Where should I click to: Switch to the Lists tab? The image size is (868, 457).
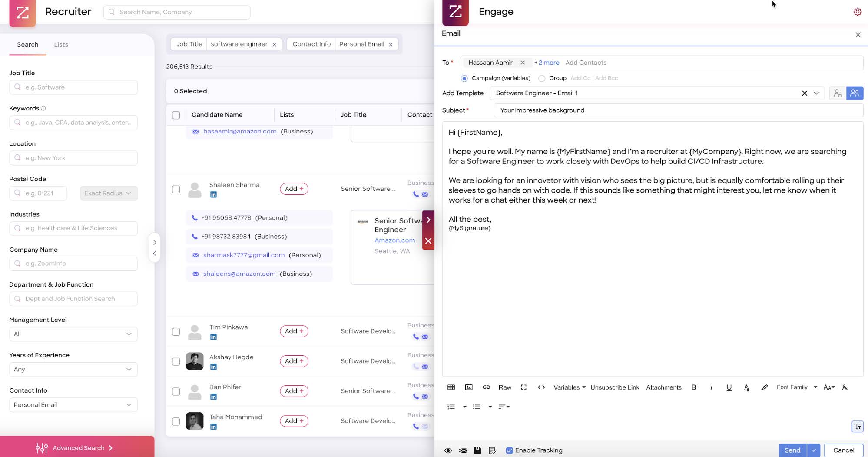(61, 44)
